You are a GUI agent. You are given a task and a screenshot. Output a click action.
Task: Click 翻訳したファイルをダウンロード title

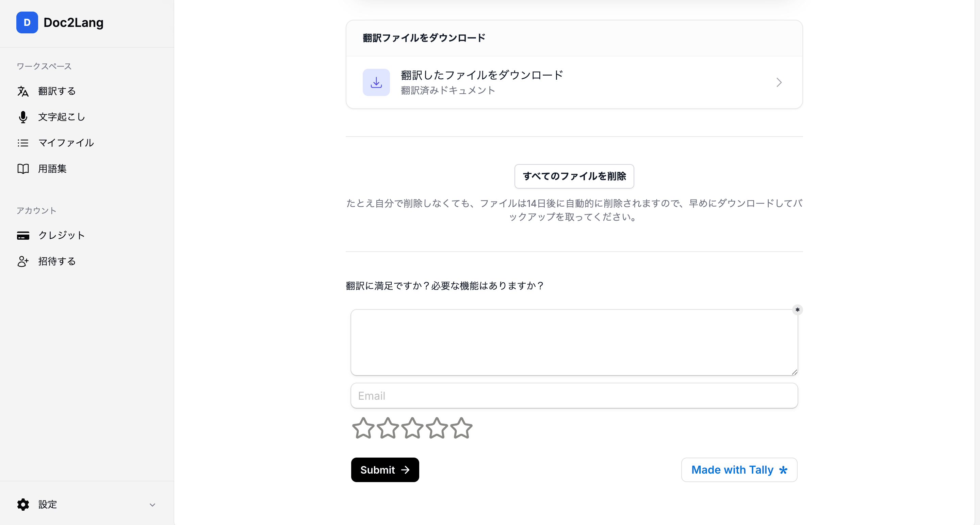pos(482,75)
